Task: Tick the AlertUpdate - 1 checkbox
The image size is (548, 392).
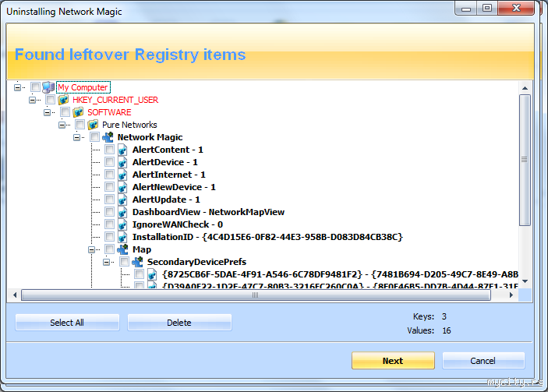Action: pos(110,200)
